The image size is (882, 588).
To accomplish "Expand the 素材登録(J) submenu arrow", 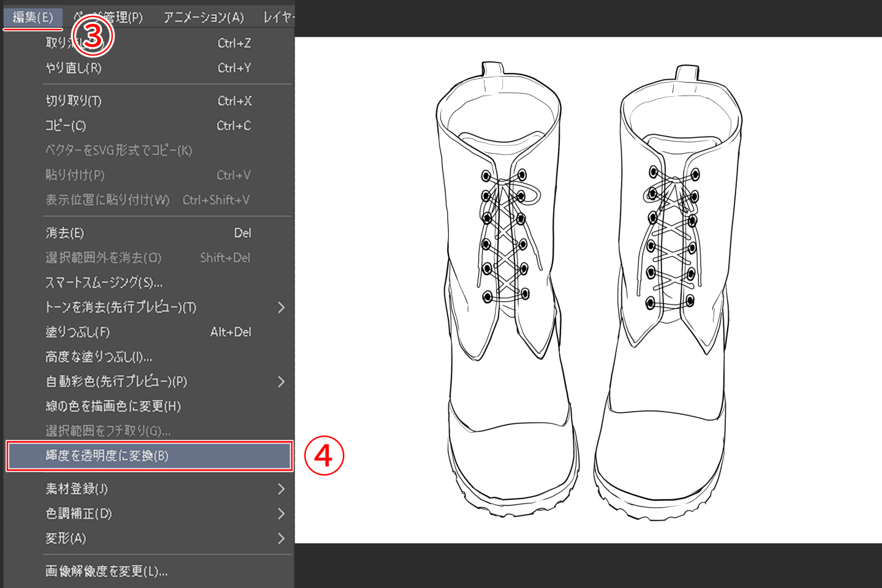I will pos(281,489).
